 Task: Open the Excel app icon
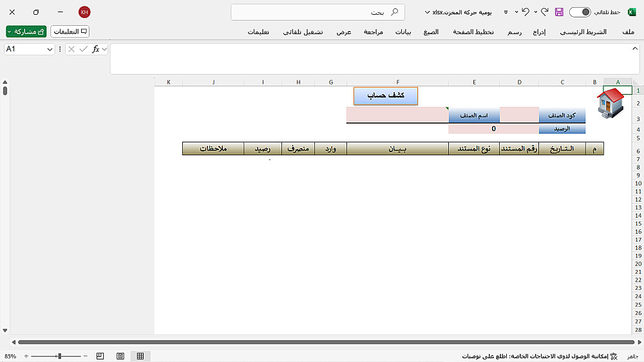pos(632,12)
